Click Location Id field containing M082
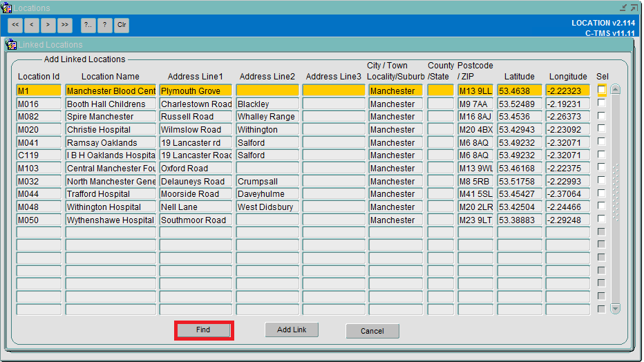The height and width of the screenshot is (362, 644). pos(39,117)
